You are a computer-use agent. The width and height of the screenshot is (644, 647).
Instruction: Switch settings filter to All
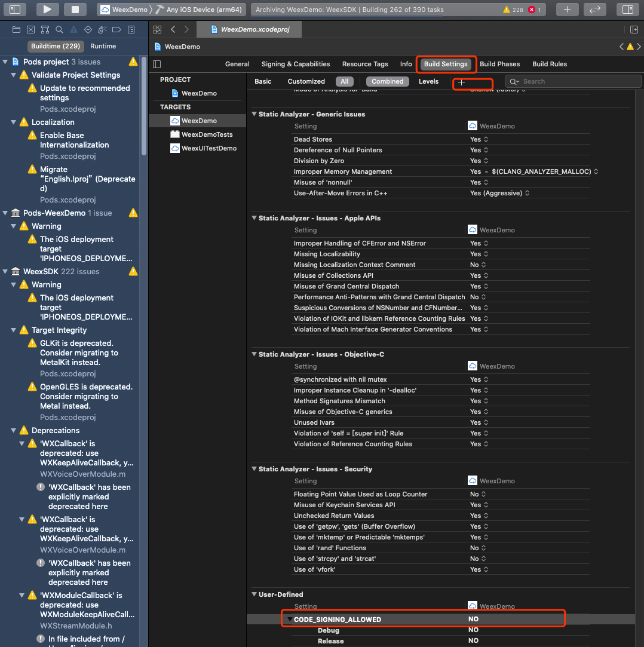click(x=345, y=81)
